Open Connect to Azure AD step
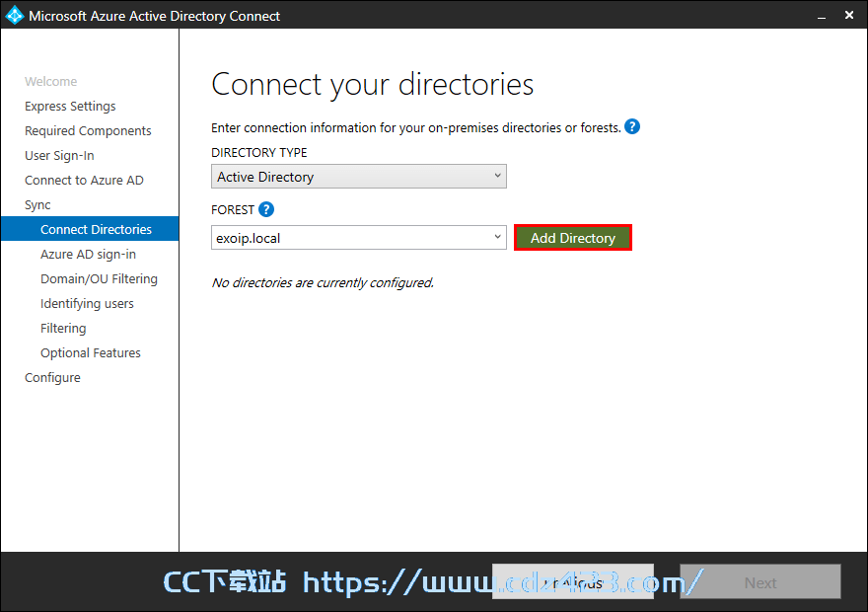This screenshot has height=612, width=868. click(x=84, y=180)
